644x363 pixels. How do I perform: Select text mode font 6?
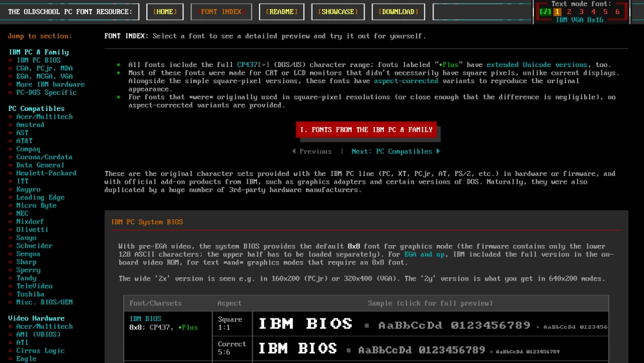[x=618, y=12]
